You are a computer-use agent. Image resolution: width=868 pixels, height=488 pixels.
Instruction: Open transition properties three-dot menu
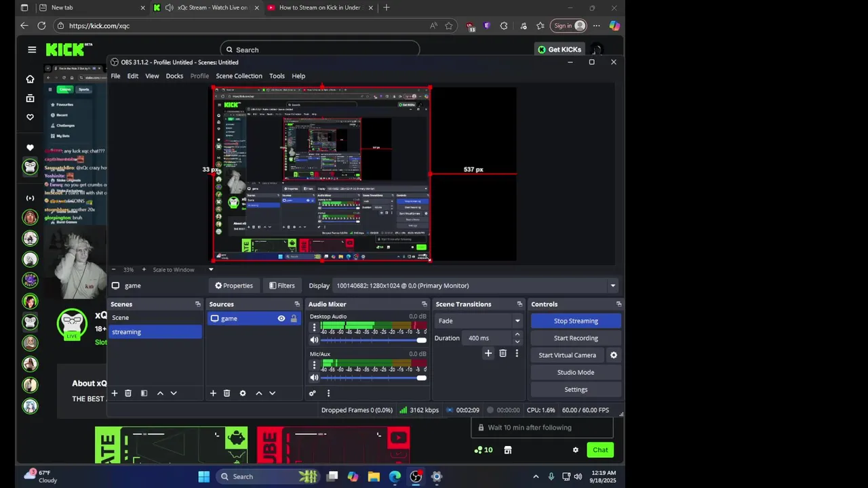click(517, 353)
